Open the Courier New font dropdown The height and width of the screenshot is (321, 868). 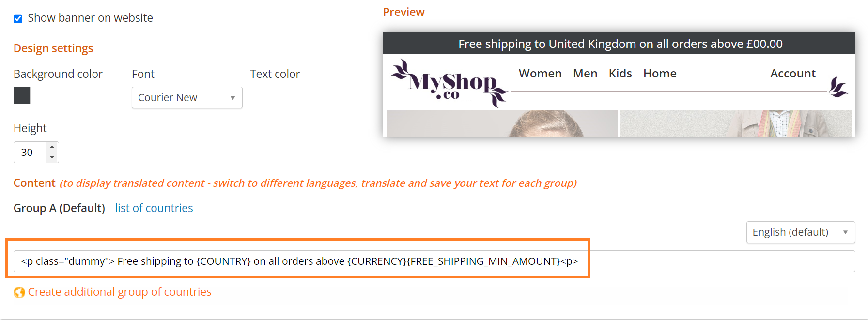tap(187, 98)
